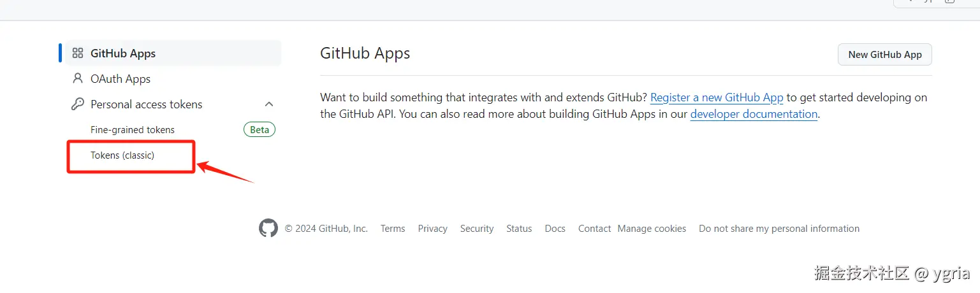Click the New GitHub App button
The image size is (980, 293).
(x=885, y=55)
